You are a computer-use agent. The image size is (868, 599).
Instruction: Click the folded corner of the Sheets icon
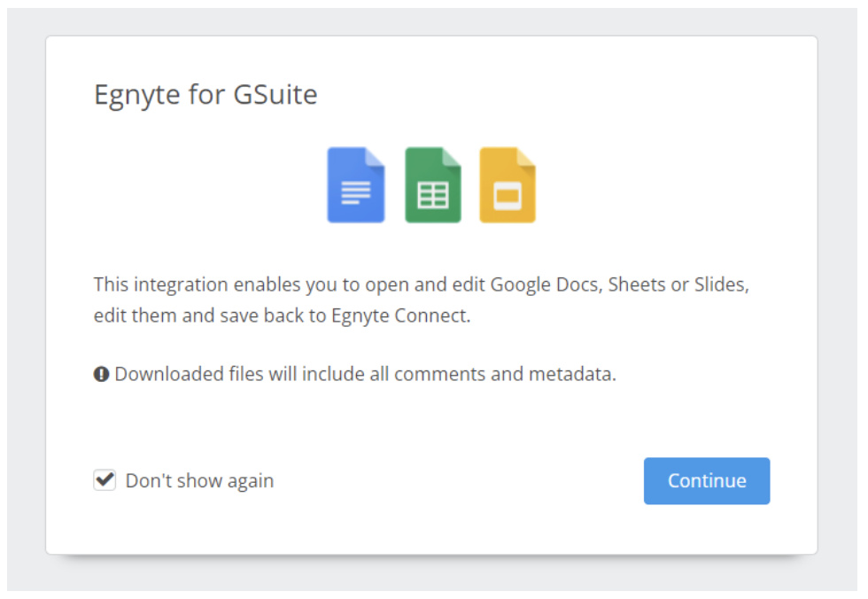pos(453,156)
